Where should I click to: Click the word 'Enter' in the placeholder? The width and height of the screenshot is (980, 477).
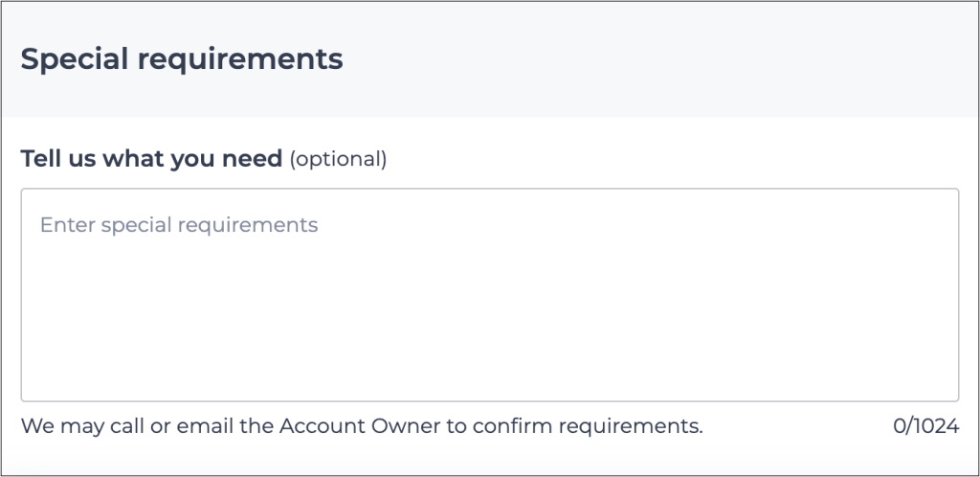[x=67, y=225]
